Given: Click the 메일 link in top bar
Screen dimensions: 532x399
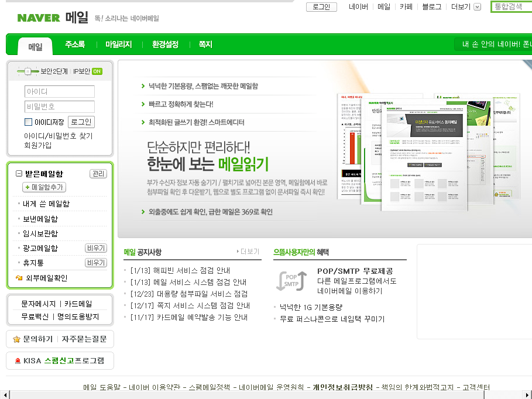Looking at the screenshot, I should point(384,7).
